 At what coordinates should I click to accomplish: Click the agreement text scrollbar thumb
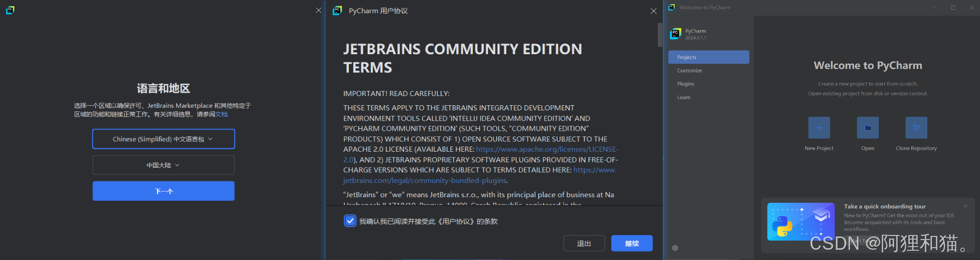pos(660,35)
